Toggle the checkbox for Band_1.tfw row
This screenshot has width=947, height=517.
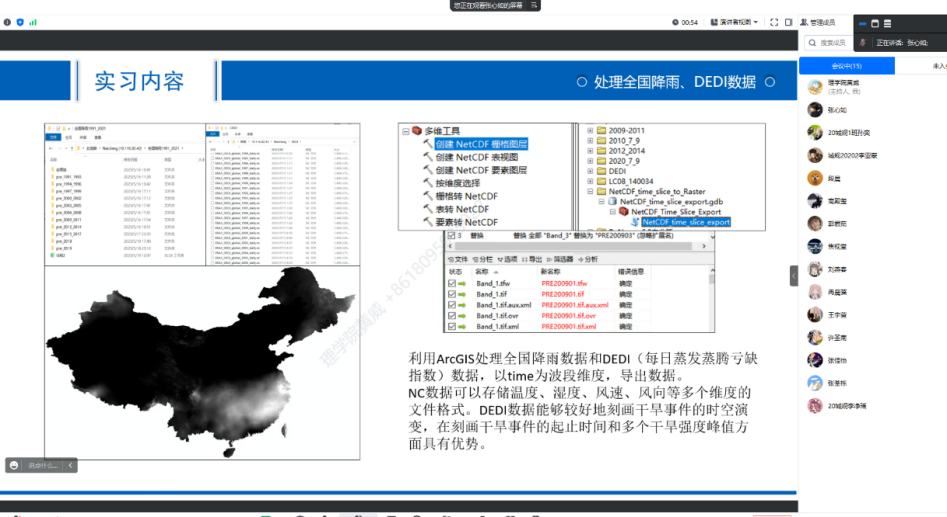(x=453, y=283)
